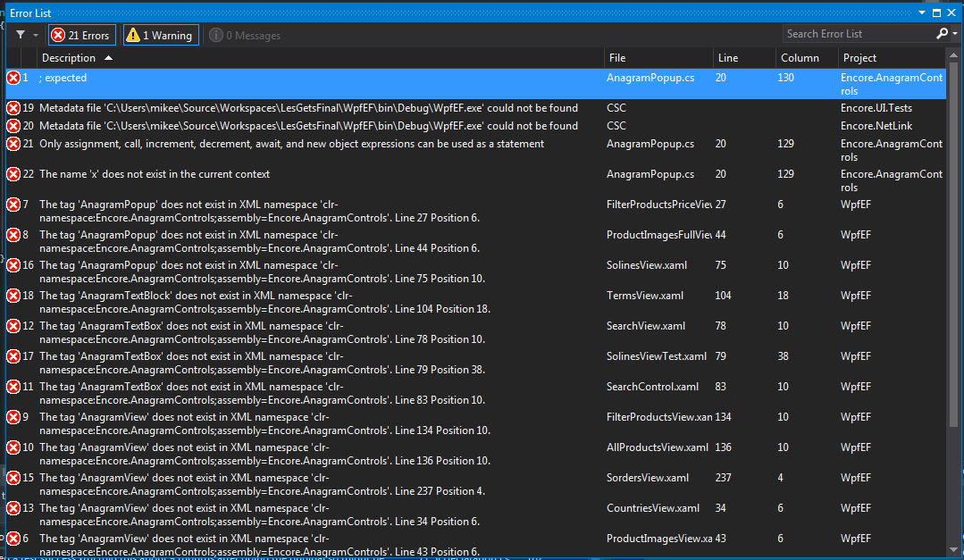Click the info icon on the Messages button
The image size is (964, 560).
pos(215,35)
